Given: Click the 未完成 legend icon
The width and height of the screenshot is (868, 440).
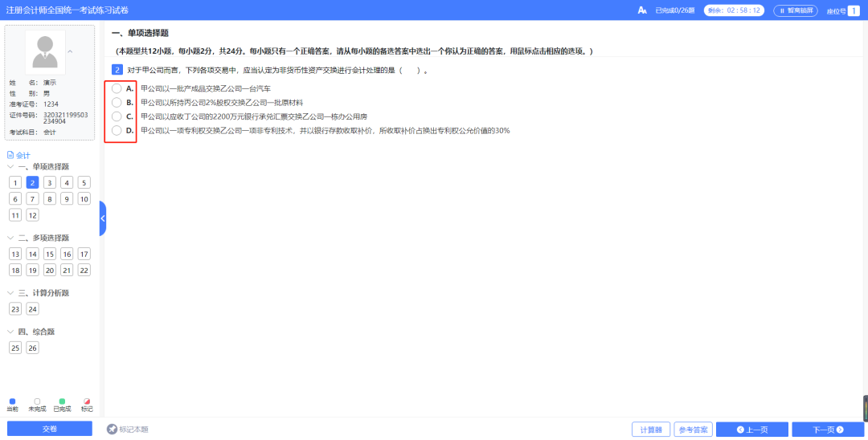Looking at the screenshot, I should (x=37, y=401).
